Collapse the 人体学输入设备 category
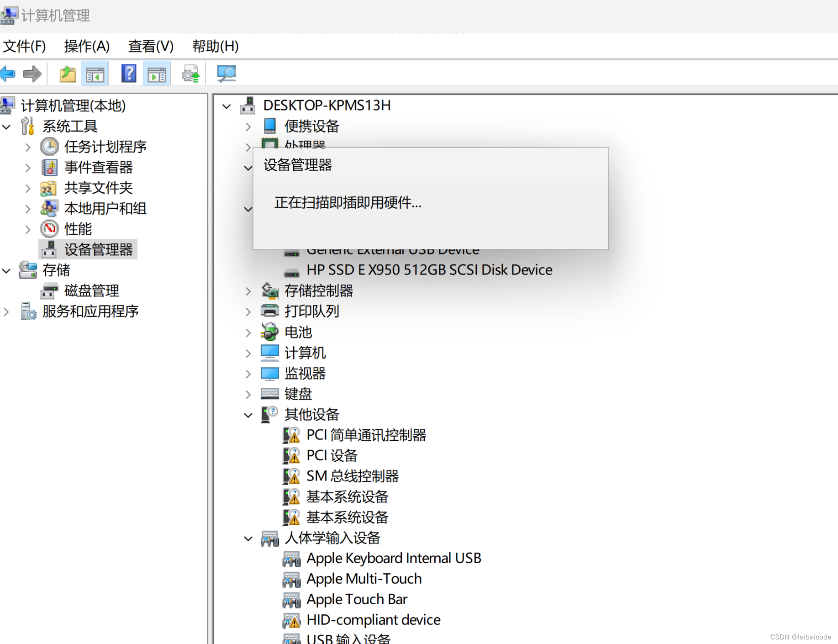 click(x=248, y=538)
